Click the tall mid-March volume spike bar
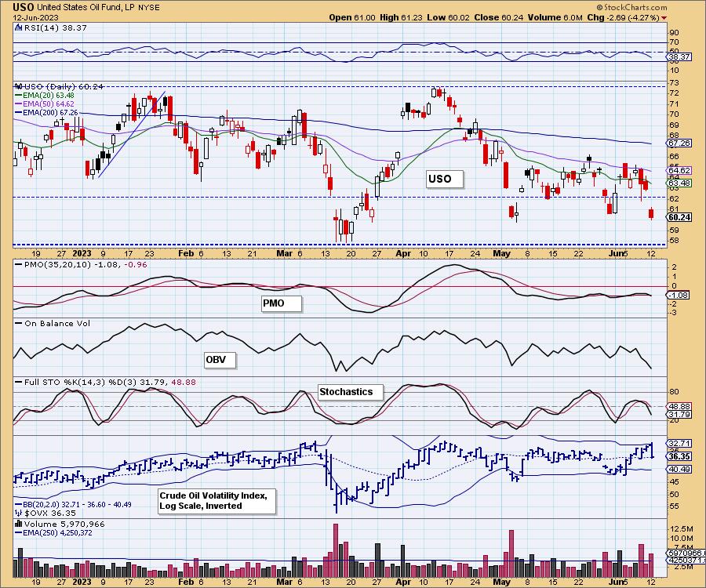 (x=336, y=550)
